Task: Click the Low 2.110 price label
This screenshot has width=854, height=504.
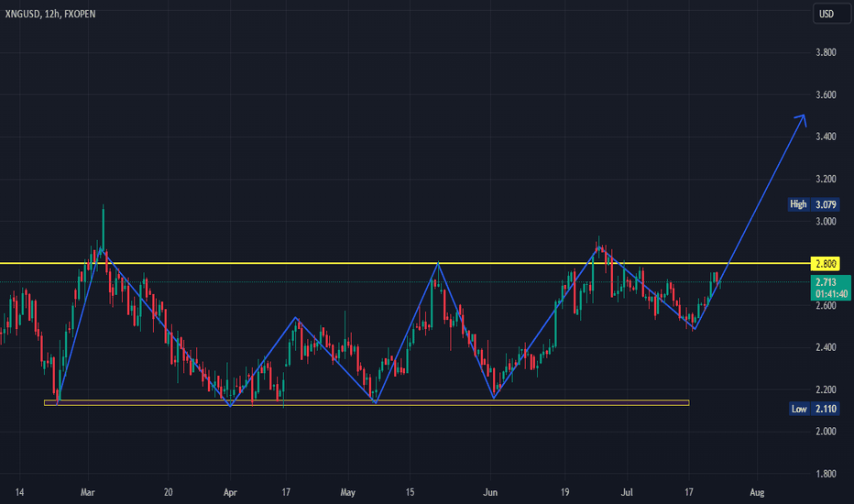Action: point(814,409)
